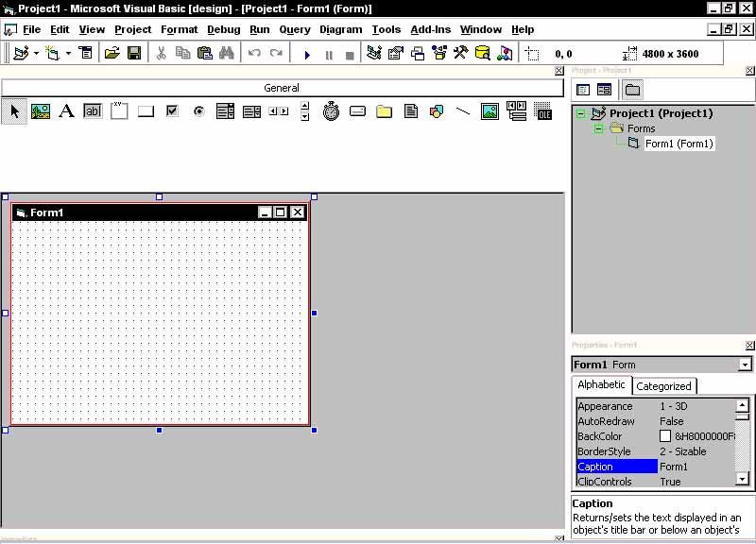The height and width of the screenshot is (544, 756).
Task: Collapse the Forms folder tree node
Action: pyautogui.click(x=598, y=128)
